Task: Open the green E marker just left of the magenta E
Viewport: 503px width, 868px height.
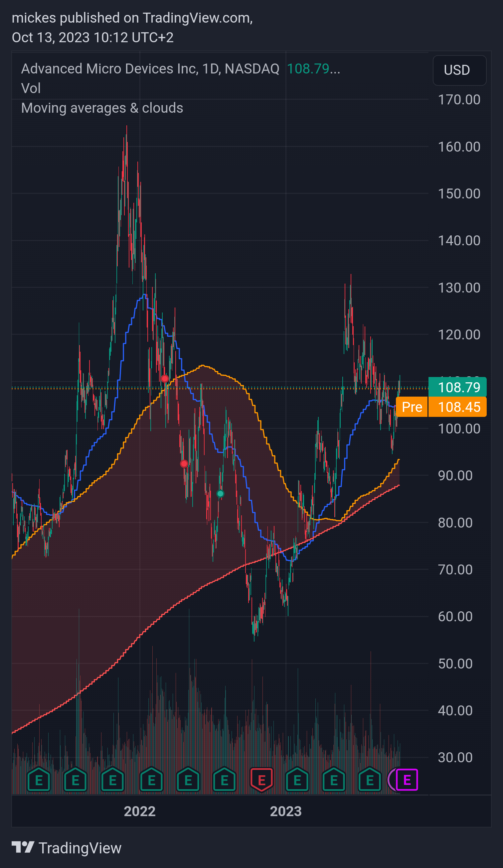Action: tap(370, 780)
